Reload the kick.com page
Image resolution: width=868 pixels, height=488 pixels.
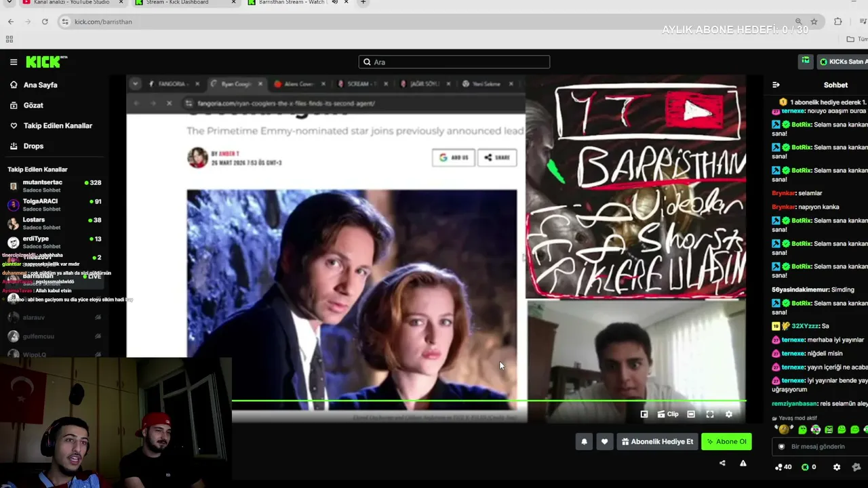coord(45,22)
